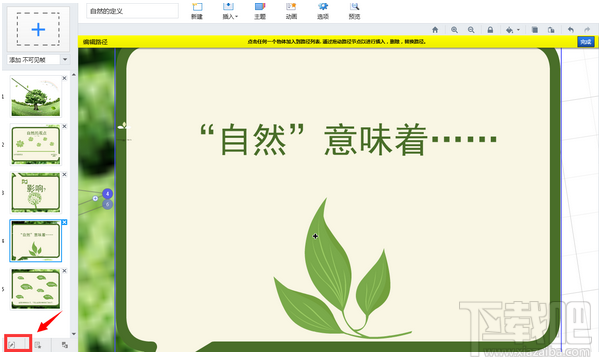Click the edit path pencil icon
The width and height of the screenshot is (599, 362).
(x=12, y=345)
